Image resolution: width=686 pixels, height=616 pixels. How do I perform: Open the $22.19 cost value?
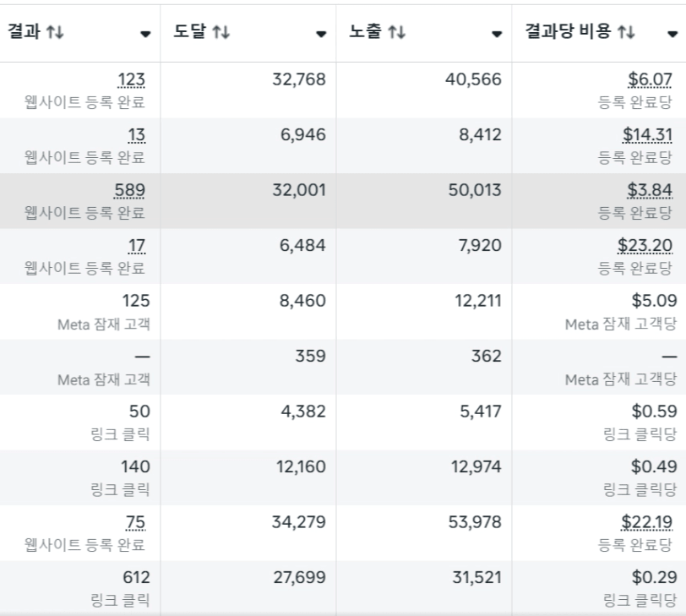(x=646, y=523)
